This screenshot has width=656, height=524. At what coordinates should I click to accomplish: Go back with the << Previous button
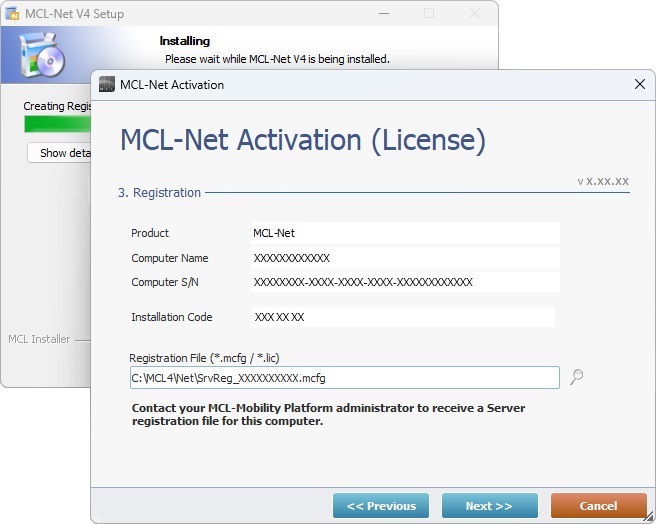click(381, 506)
